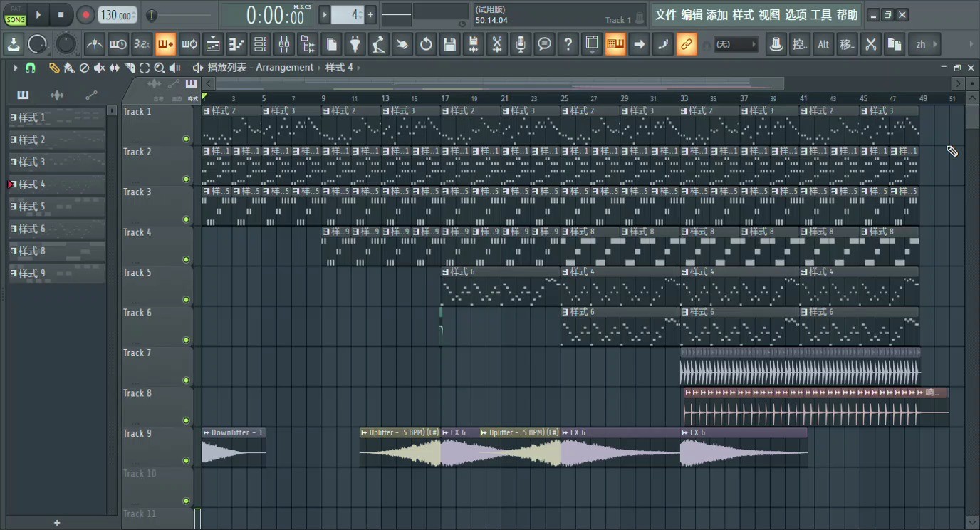Toggle PAT/SONG mode switch
980x530 pixels.
[x=15, y=15]
